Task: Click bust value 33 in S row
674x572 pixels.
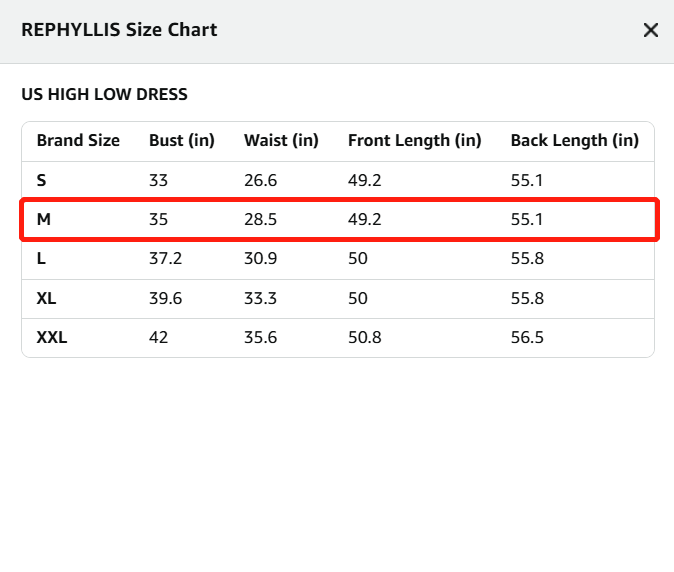Action: pos(158,180)
